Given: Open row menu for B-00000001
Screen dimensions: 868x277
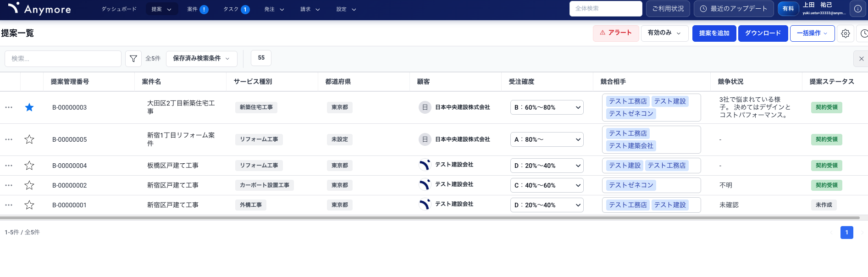Looking at the screenshot, I should coord(9,205).
